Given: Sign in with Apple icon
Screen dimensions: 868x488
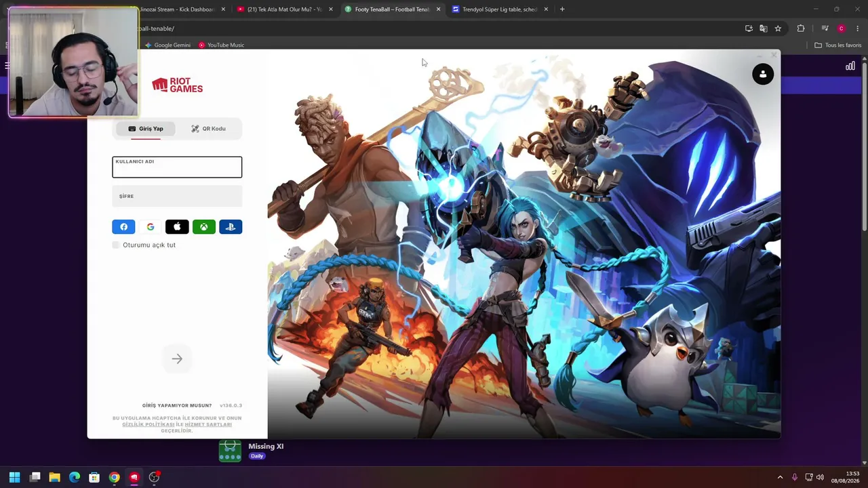Looking at the screenshot, I should tap(177, 227).
